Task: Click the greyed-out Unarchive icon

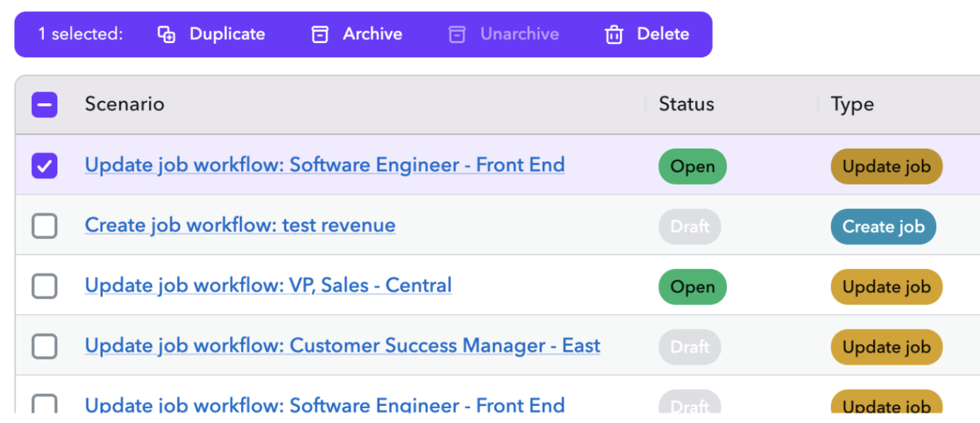Action: pos(457,35)
